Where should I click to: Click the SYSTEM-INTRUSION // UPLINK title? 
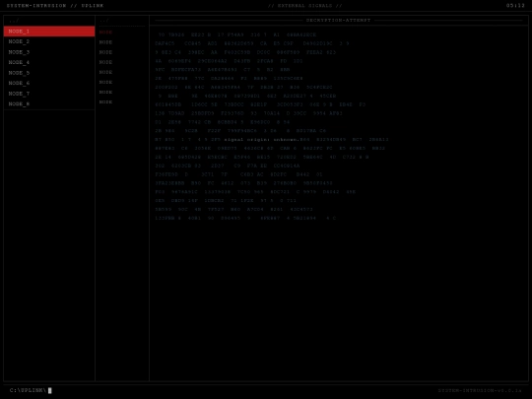tap(55, 6)
